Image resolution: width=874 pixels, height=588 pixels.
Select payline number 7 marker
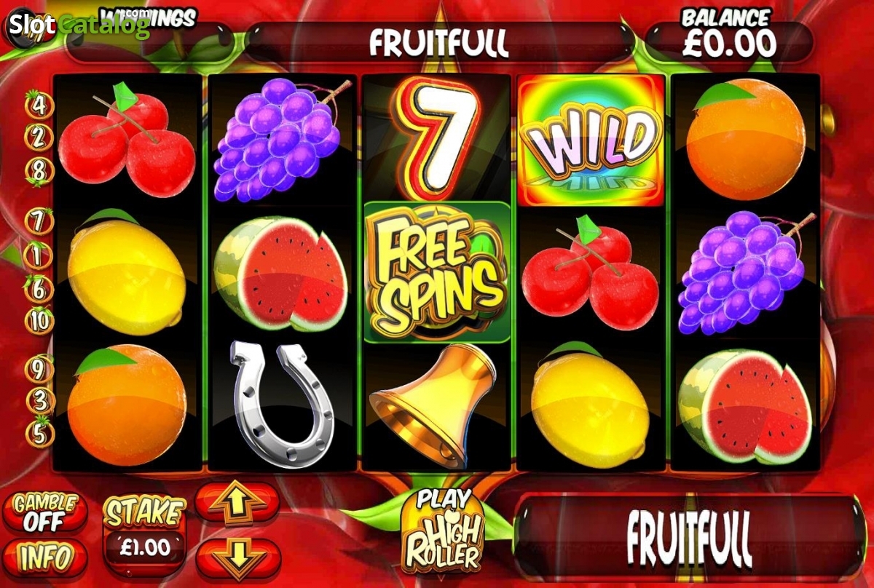pyautogui.click(x=39, y=219)
